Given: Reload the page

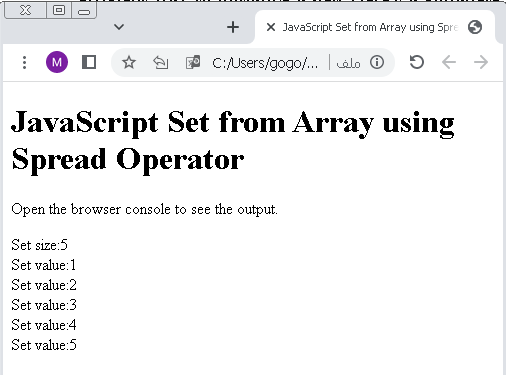Looking at the screenshot, I should click(x=417, y=62).
